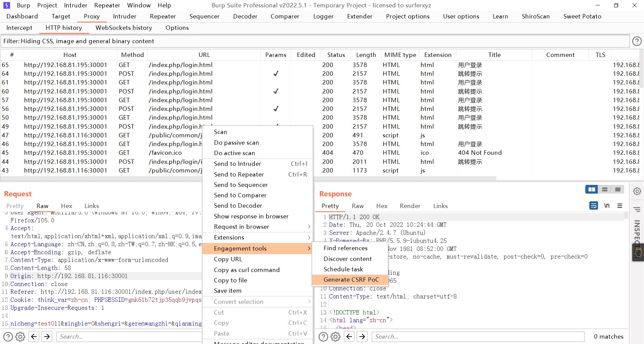Sort history by Length column header
Viewport: 644px width, 344px height.
(x=366, y=55)
